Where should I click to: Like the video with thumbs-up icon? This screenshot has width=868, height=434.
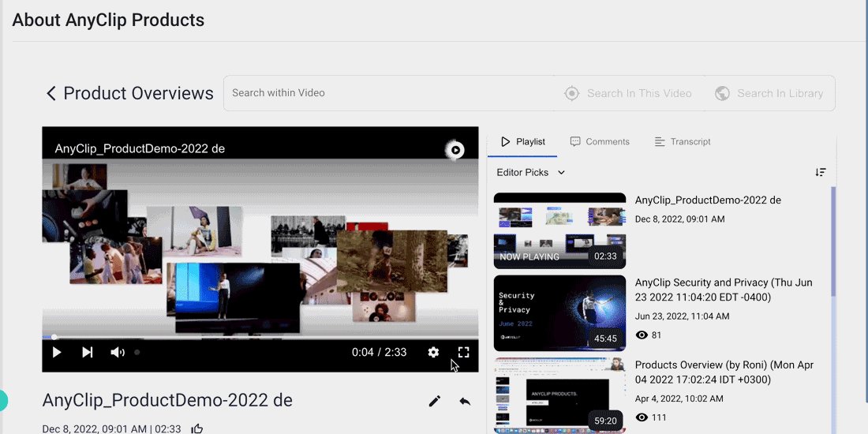point(197,428)
